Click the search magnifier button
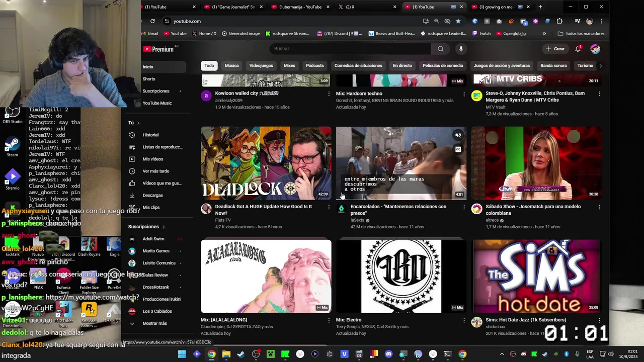This screenshot has height=362, width=644. (x=440, y=49)
